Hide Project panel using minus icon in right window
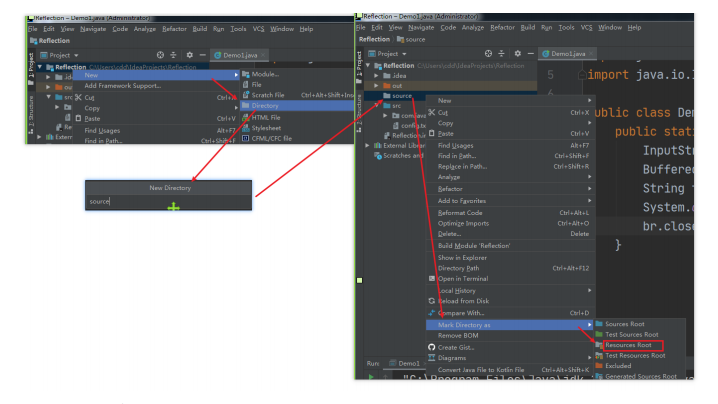This screenshot has height=404, width=718. point(530,54)
